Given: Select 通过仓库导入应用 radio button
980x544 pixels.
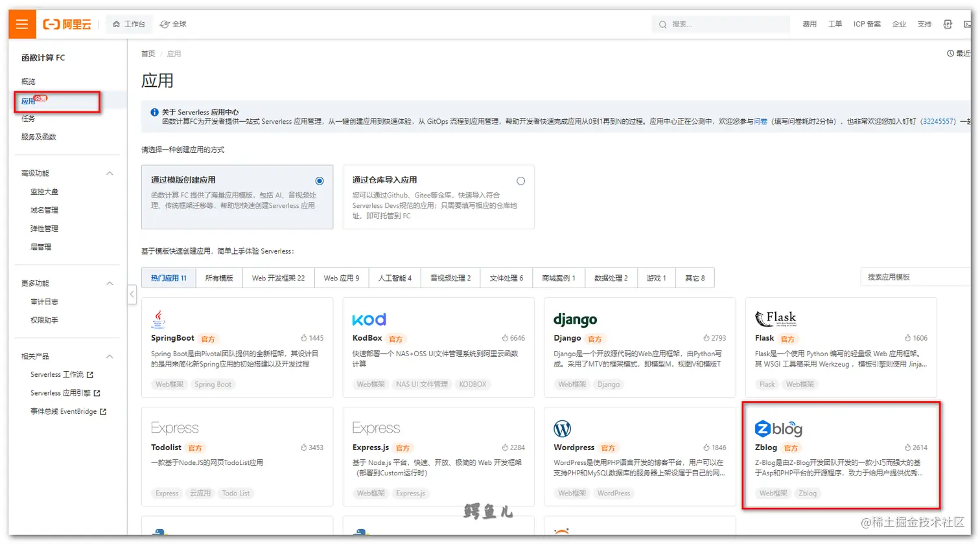Looking at the screenshot, I should click(x=520, y=181).
